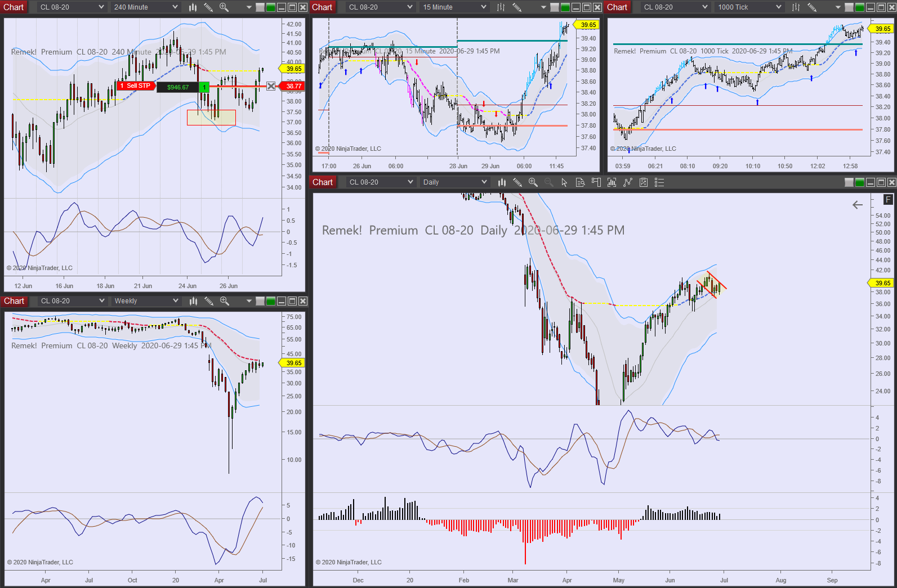Open 15 Minute interval dropdown

coord(454,7)
